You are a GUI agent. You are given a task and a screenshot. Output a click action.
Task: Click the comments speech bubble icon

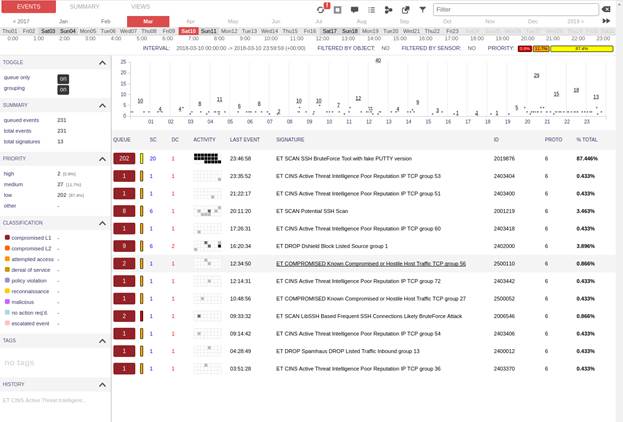354,9
